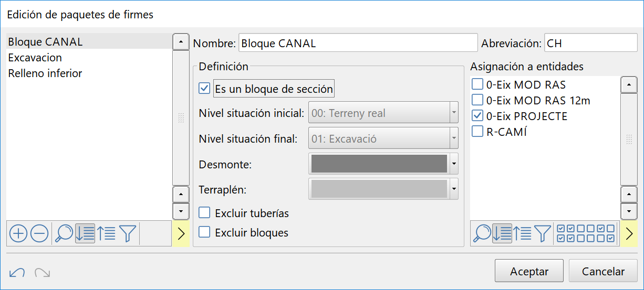Remove the selected package with the minus icon

[39, 233]
